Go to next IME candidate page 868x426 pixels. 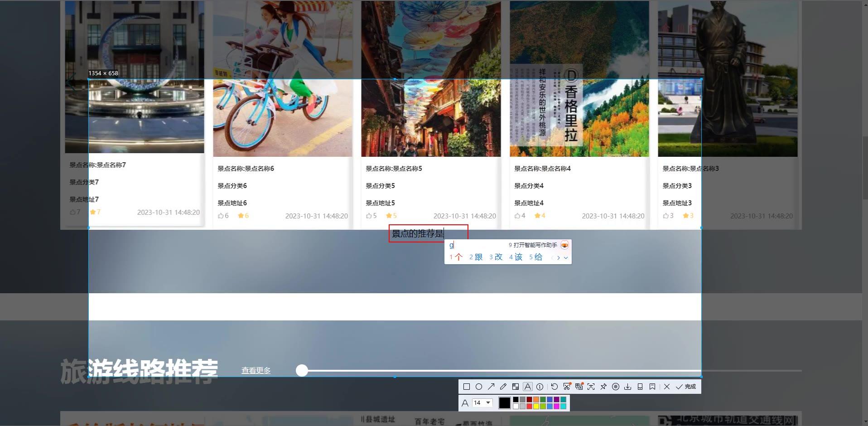[559, 257]
